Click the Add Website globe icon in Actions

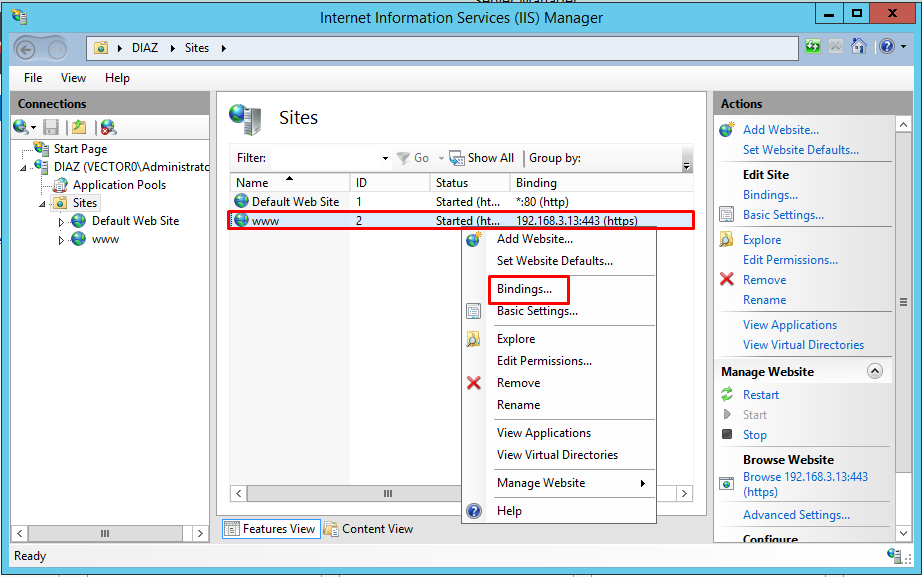point(727,129)
